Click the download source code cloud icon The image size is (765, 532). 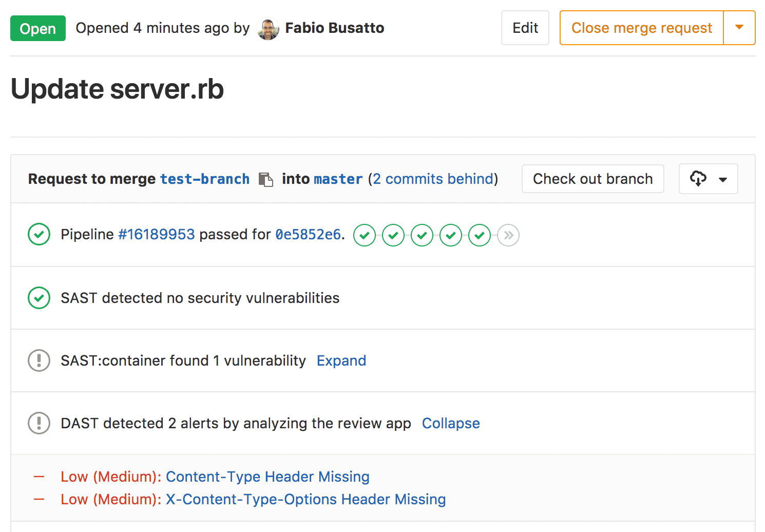tap(698, 179)
